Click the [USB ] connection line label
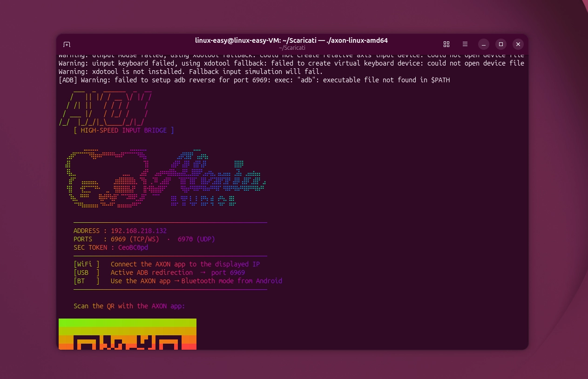The image size is (588, 379). [x=87, y=273]
